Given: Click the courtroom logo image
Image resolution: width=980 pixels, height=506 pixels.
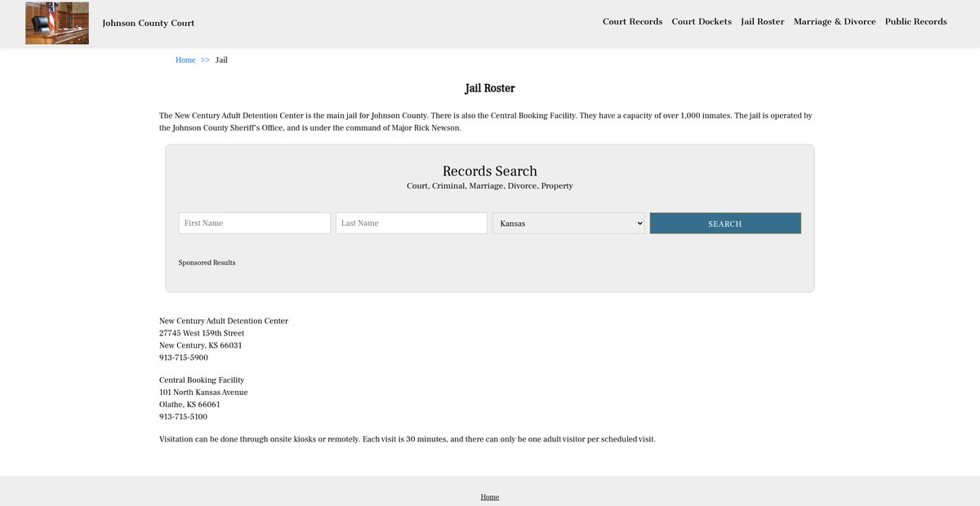Looking at the screenshot, I should [57, 23].
